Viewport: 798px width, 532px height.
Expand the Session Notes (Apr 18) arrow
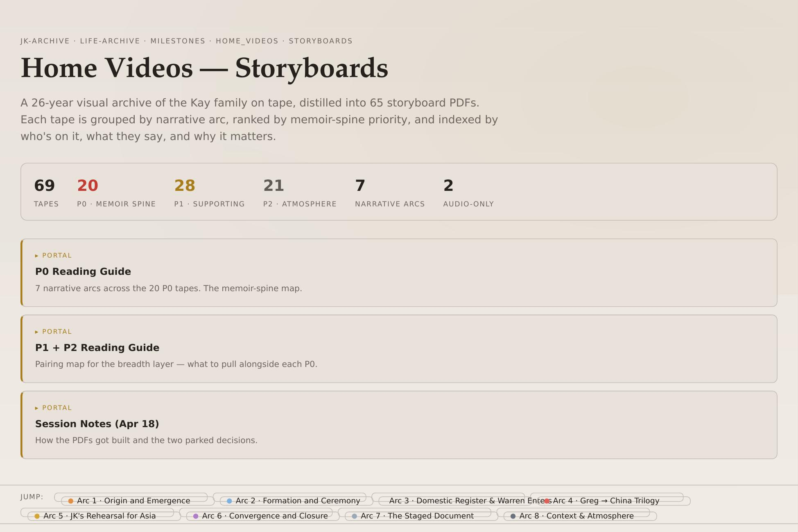pos(37,408)
